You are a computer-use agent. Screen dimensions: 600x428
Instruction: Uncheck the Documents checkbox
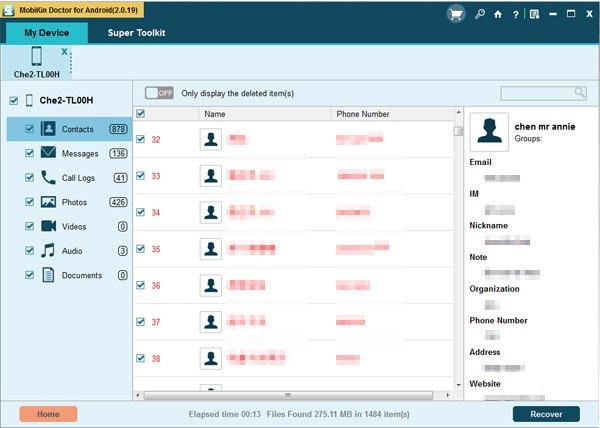pyautogui.click(x=29, y=275)
